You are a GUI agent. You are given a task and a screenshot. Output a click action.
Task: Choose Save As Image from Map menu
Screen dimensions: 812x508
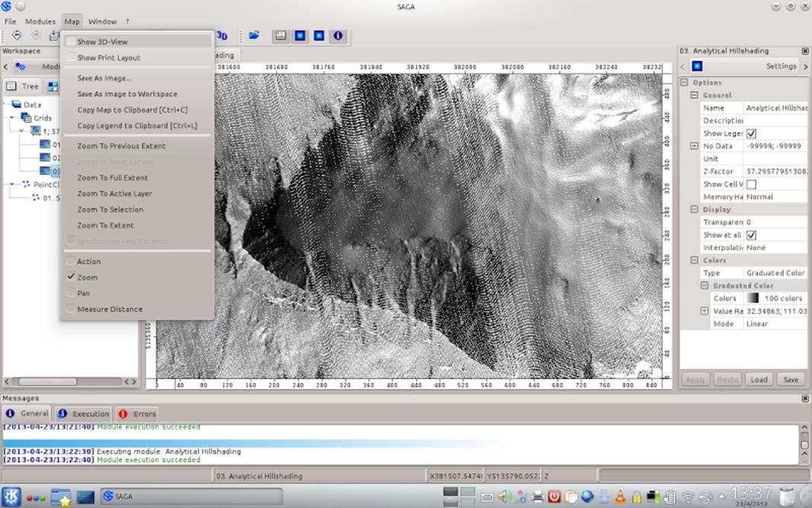(x=104, y=78)
